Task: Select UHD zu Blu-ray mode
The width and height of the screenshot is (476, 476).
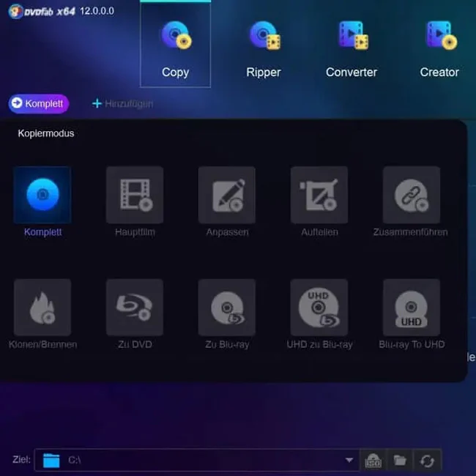Action: point(319,307)
